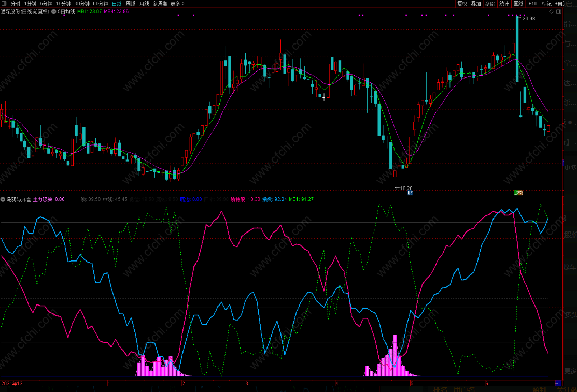Click the 财 marker below the chart

[x=410, y=193]
